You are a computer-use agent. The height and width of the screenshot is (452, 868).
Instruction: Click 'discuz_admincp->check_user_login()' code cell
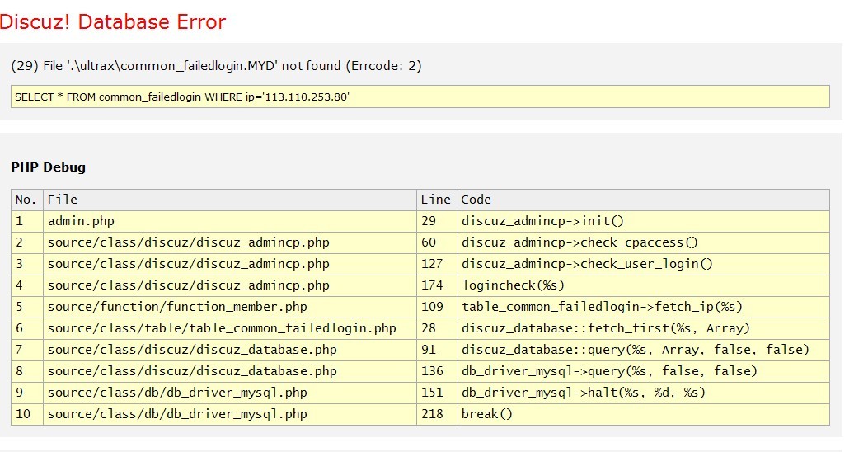643,264
